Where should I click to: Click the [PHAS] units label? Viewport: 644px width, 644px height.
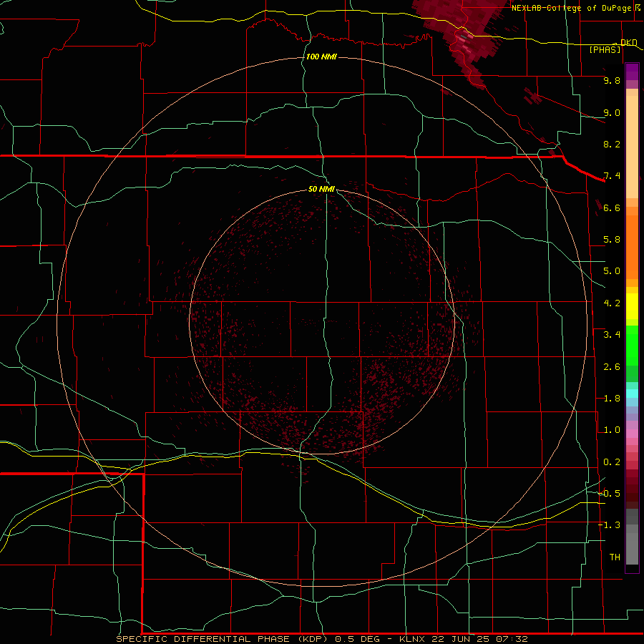605,49
